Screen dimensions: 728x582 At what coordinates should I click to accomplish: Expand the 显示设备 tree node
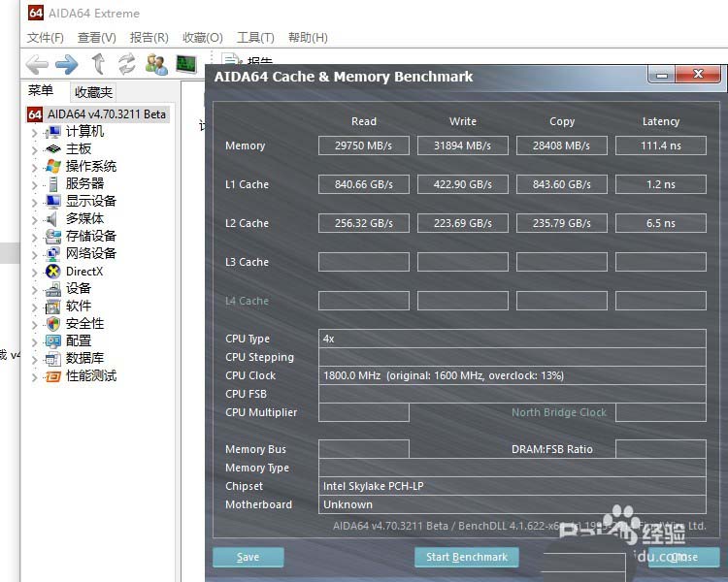(x=34, y=203)
